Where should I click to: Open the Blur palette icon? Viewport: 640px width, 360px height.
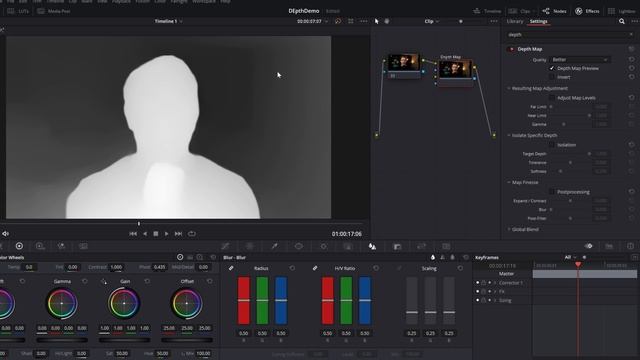pos(372,246)
